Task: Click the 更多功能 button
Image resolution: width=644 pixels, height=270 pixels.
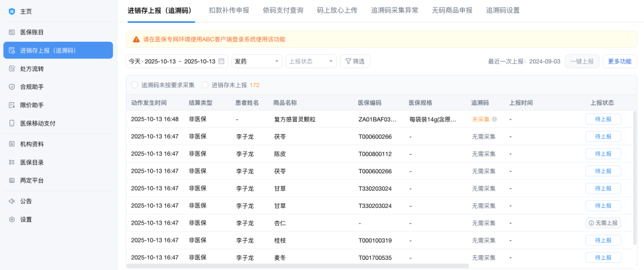Action: 619,62
